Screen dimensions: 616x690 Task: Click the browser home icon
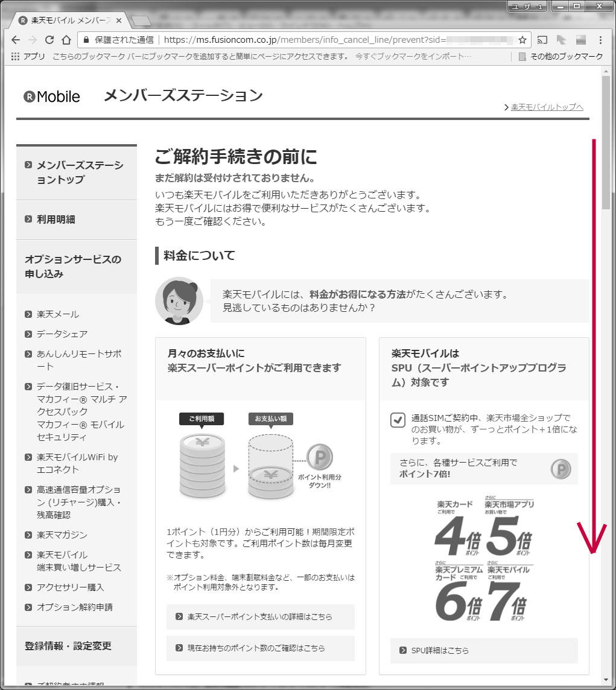[67, 40]
